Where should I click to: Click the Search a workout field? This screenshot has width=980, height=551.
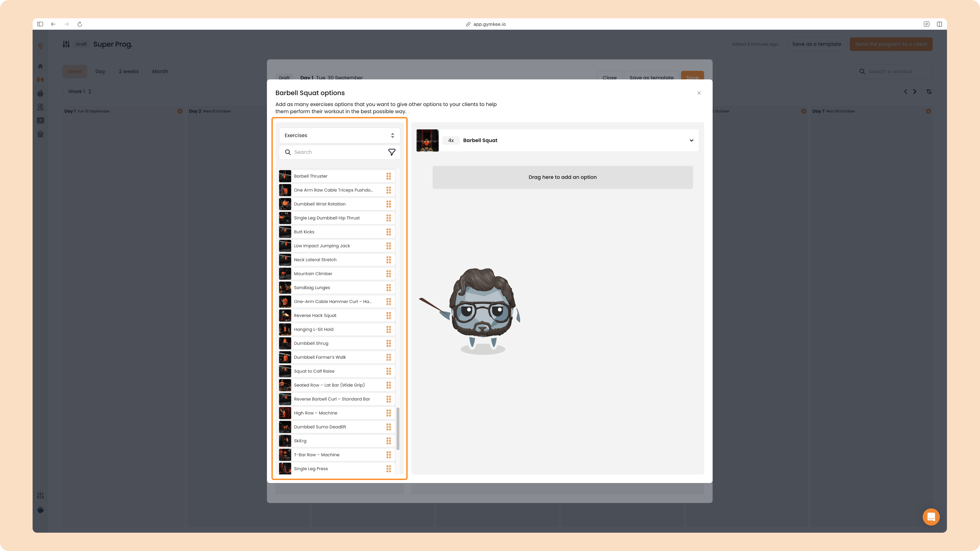[893, 71]
